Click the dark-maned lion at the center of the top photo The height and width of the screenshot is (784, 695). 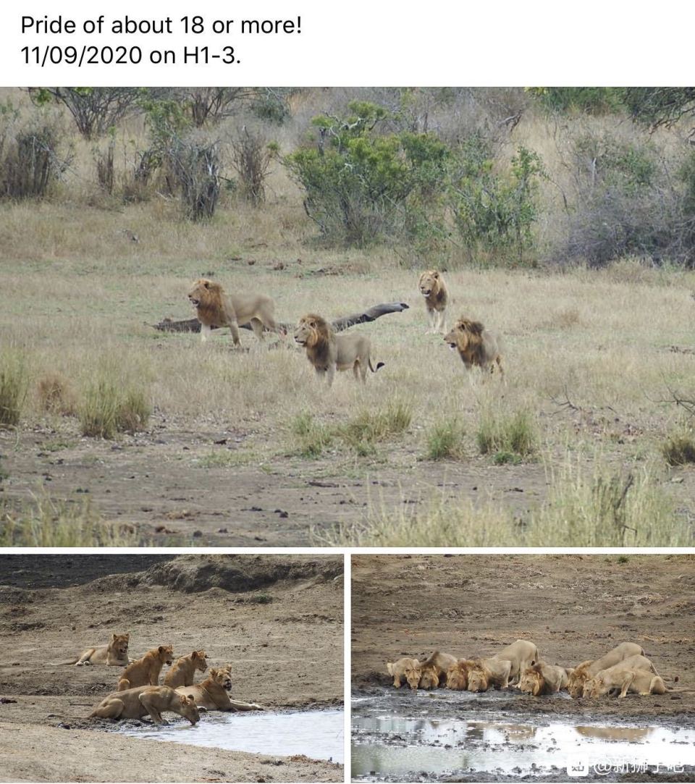click(337, 348)
